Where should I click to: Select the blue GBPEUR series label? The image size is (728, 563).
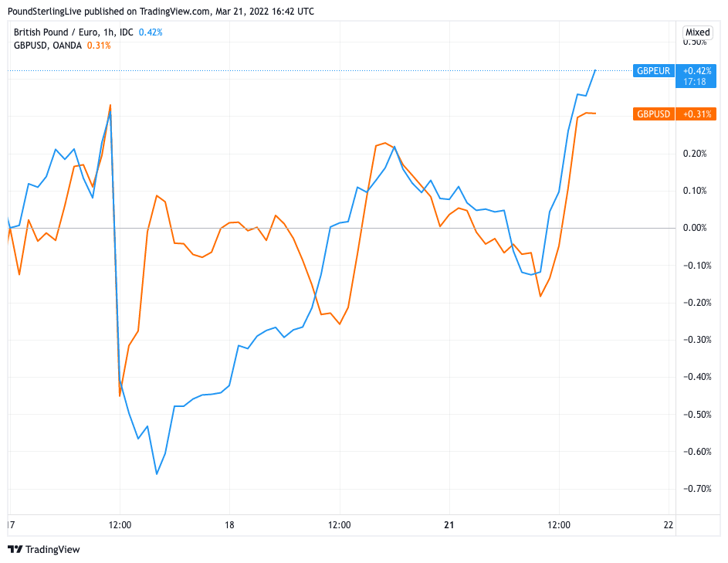pos(652,70)
